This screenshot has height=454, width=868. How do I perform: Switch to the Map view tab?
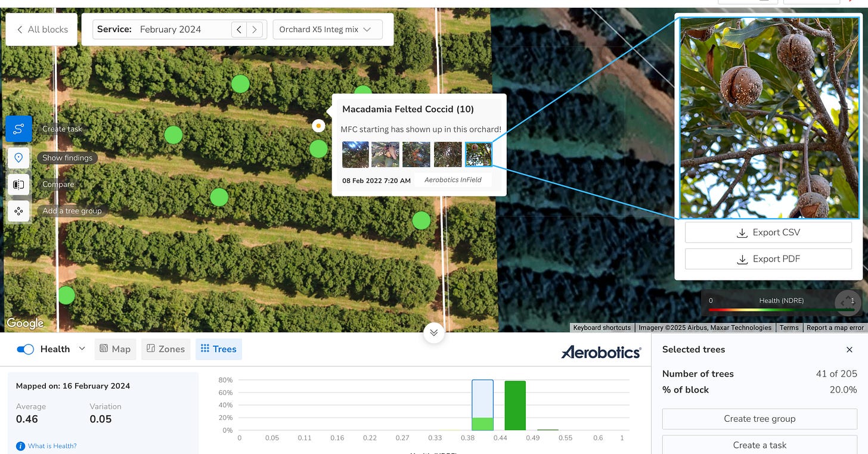click(x=114, y=349)
